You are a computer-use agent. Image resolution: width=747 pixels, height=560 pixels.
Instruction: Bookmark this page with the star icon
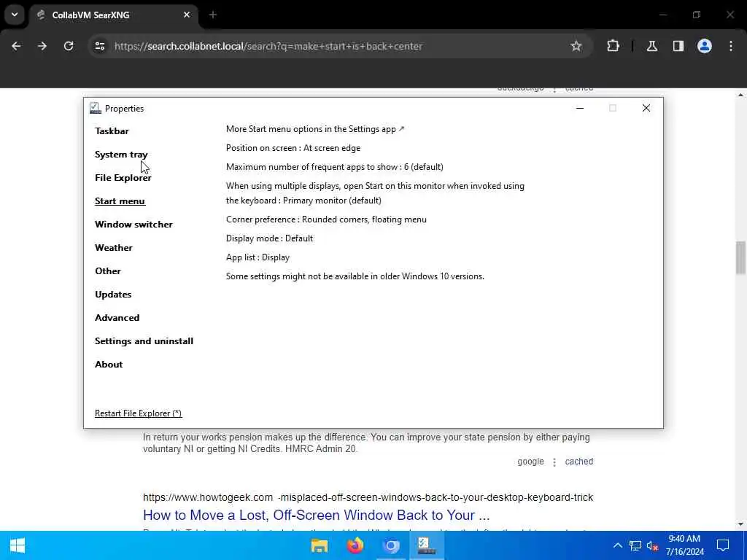(x=576, y=46)
